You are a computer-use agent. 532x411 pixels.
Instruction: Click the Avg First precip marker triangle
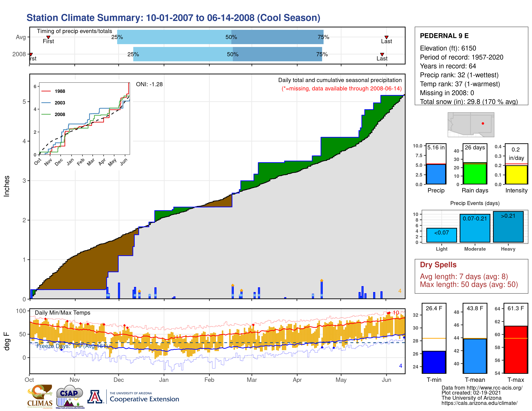pos(48,37)
